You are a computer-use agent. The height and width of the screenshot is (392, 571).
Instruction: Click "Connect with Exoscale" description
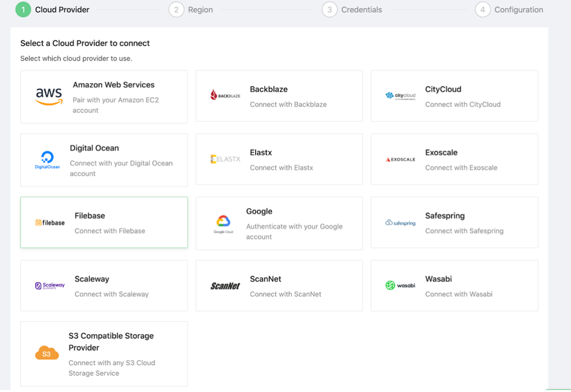[x=461, y=168]
